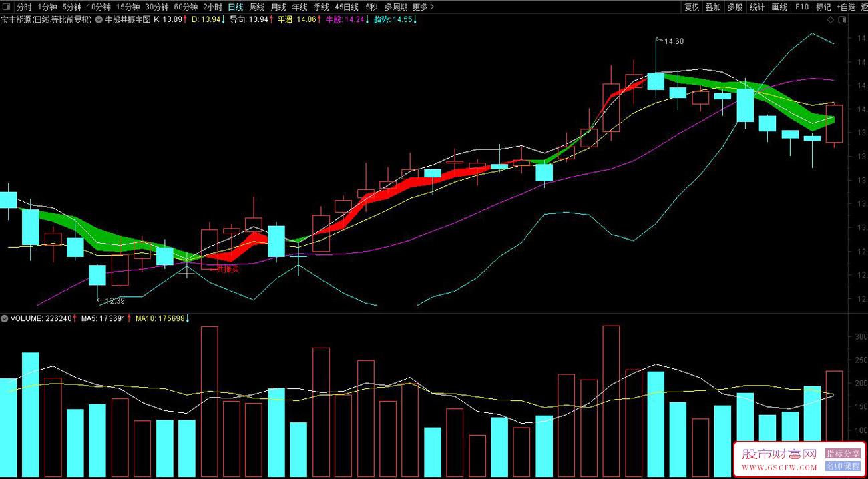868x479 pixels.
Task: Open the 指标分享 link
Action: (843, 454)
